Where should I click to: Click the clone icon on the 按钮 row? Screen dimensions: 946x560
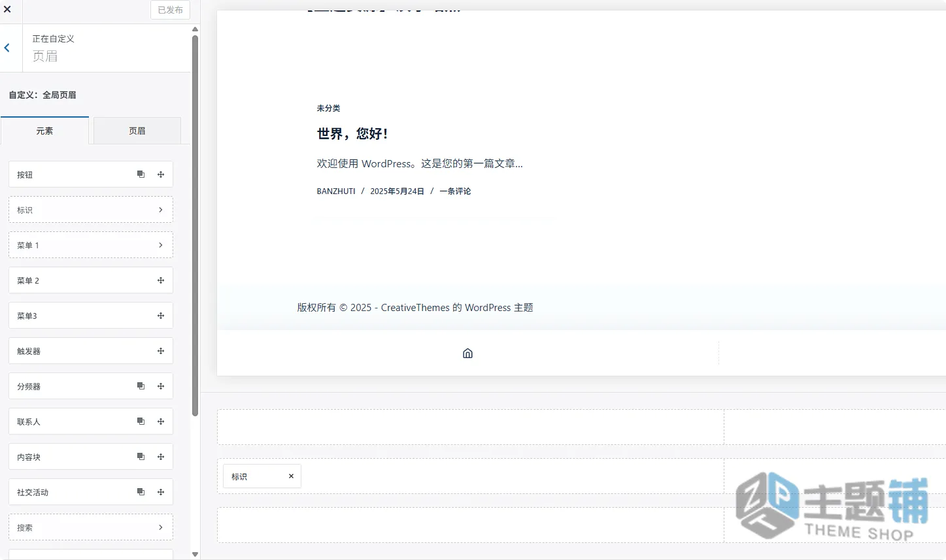141,174
